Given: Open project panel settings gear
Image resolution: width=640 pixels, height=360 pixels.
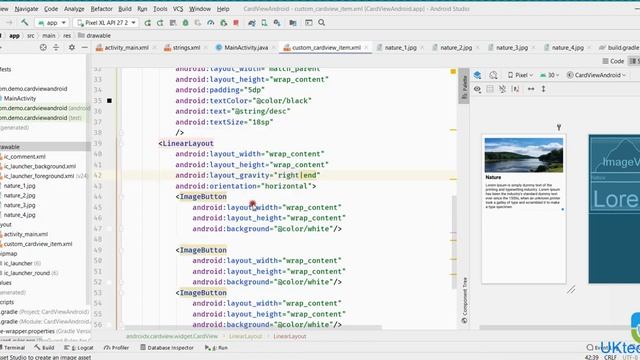Looking at the screenshot, I should 71,47.
